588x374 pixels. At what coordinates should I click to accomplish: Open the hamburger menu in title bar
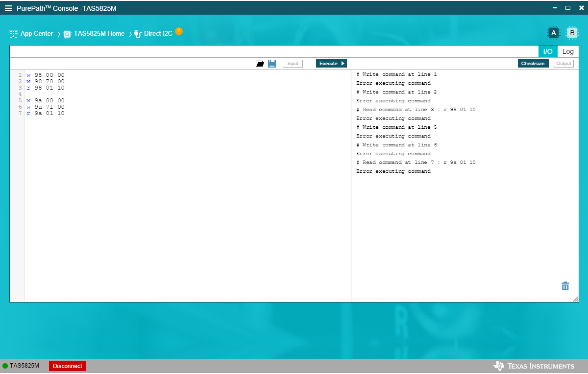click(8, 8)
